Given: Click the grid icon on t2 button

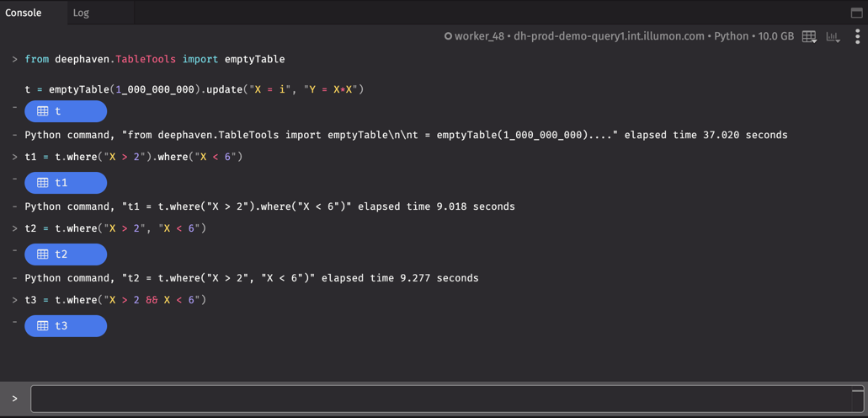Looking at the screenshot, I should click(43, 255).
